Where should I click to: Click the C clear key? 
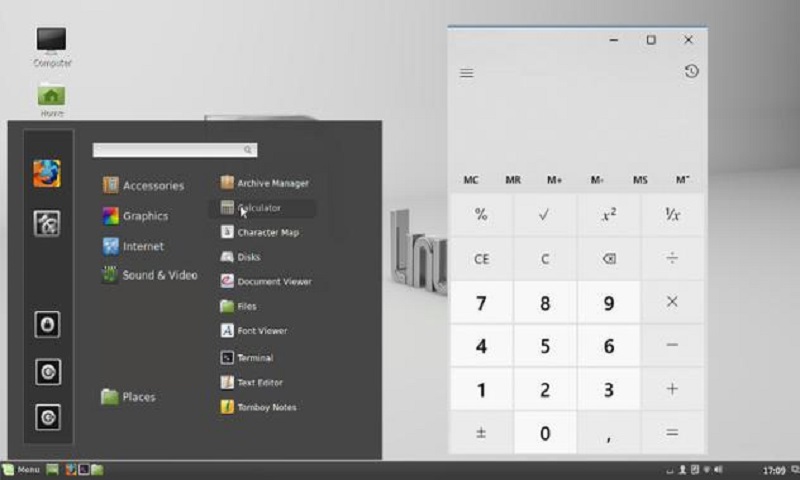pos(544,259)
